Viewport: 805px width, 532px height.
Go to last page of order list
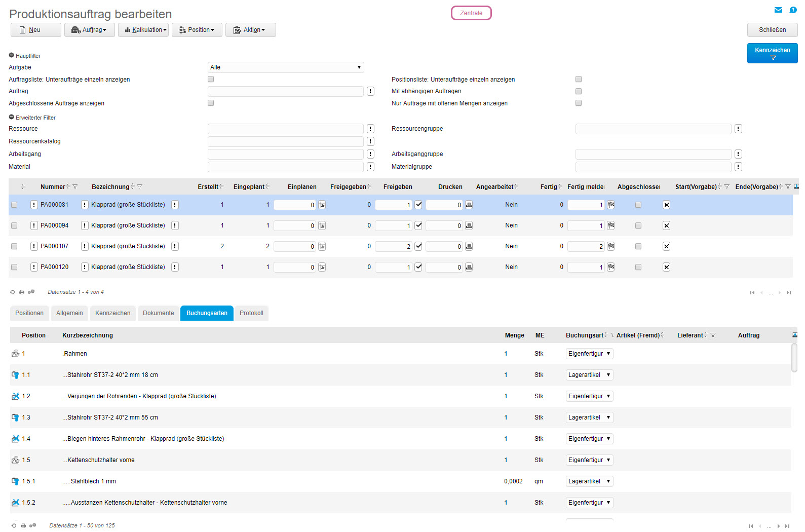pos(789,292)
